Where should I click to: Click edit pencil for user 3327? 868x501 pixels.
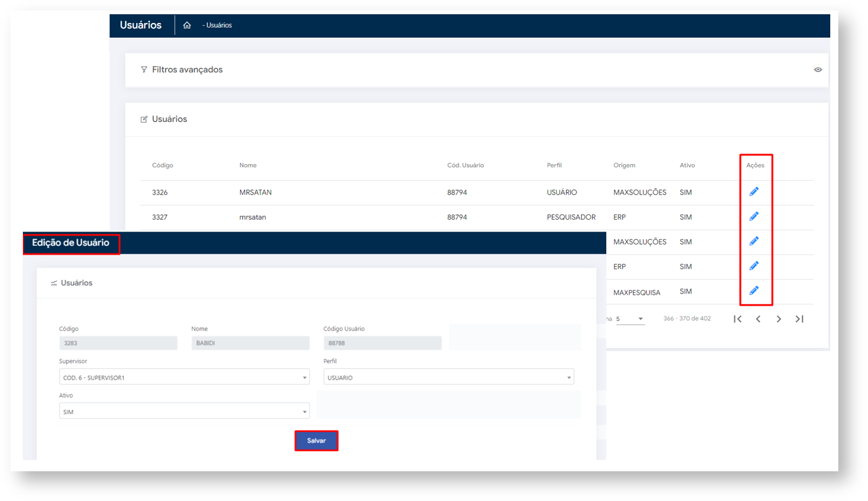754,217
